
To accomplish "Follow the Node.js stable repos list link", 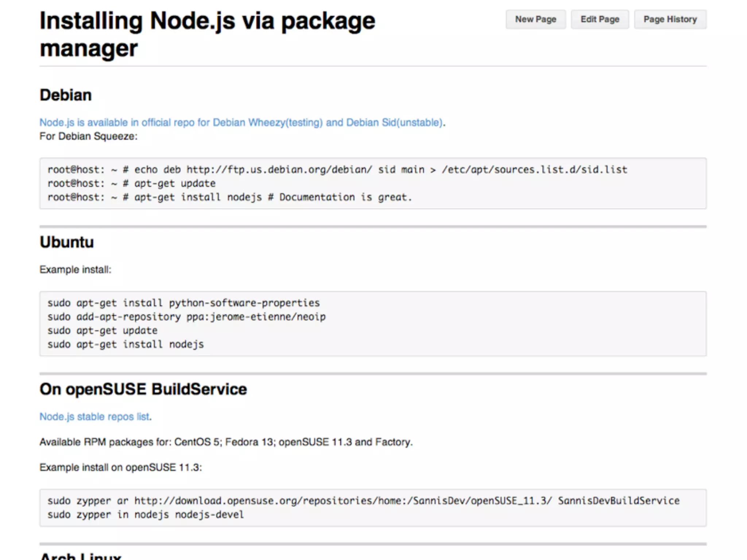I will (95, 416).
